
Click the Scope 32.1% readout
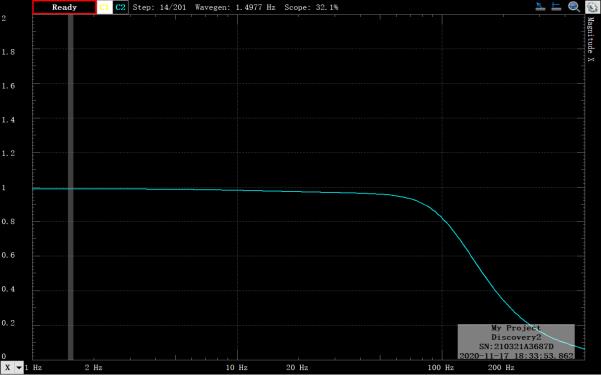point(311,7)
